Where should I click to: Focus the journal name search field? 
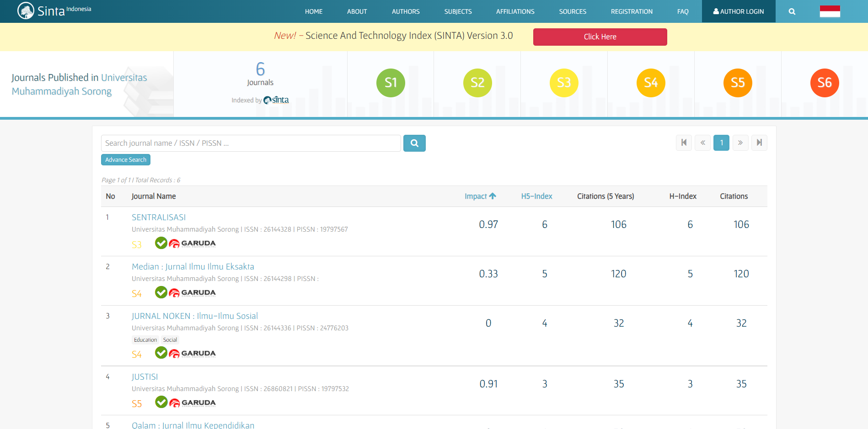(x=251, y=143)
